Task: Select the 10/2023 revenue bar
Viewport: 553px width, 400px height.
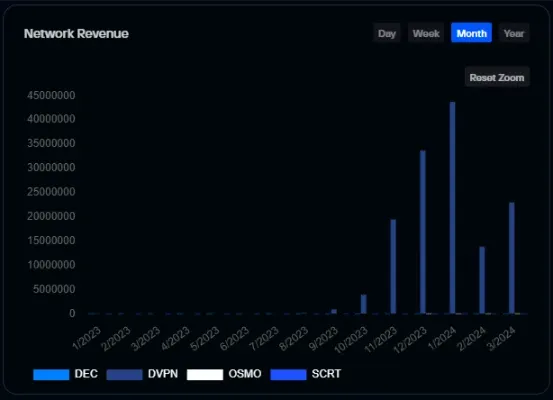Action: (x=364, y=304)
